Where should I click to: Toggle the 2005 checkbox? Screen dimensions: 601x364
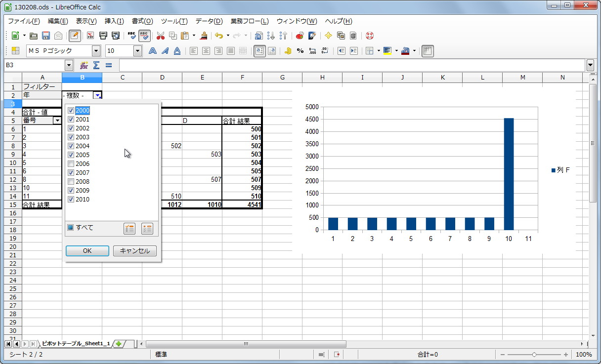tap(71, 155)
